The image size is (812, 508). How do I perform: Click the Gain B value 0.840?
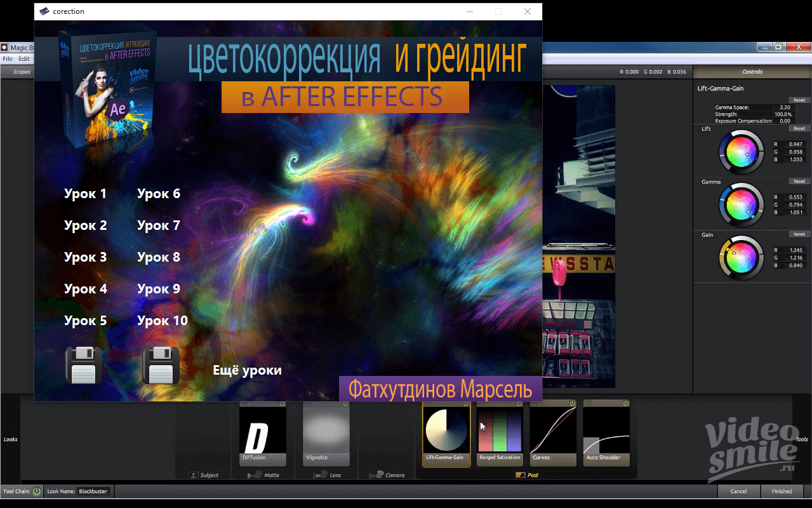pos(795,265)
